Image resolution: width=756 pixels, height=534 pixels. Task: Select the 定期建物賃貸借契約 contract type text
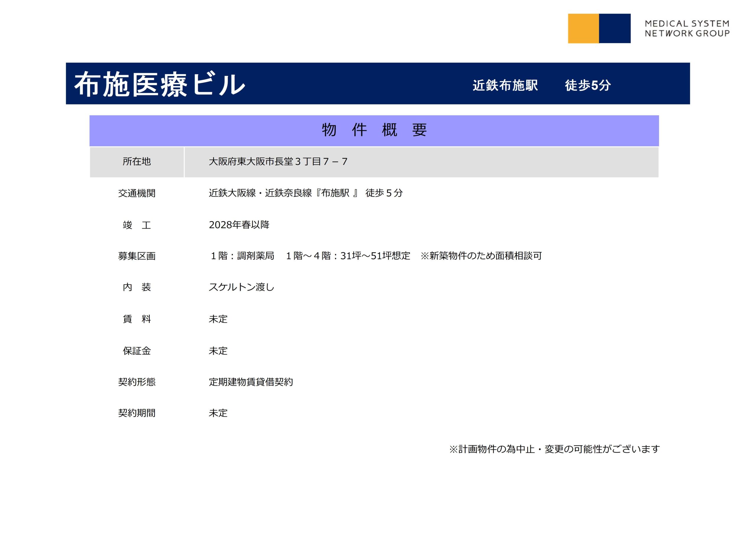[251, 382]
